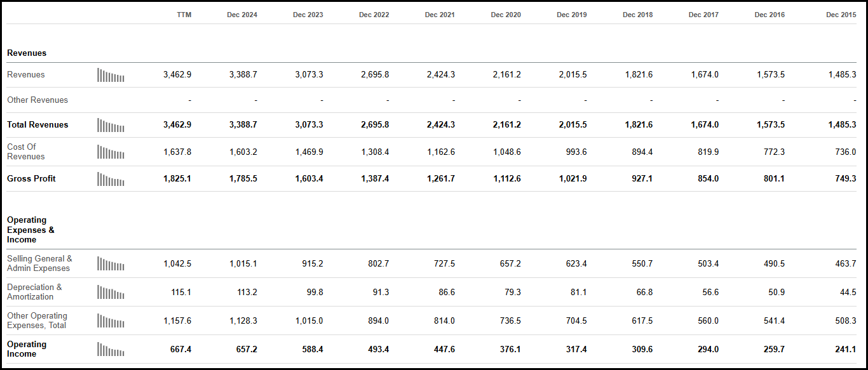Click the Selling General & Admin Expenses sparkline
868x370 pixels.
pyautogui.click(x=111, y=263)
